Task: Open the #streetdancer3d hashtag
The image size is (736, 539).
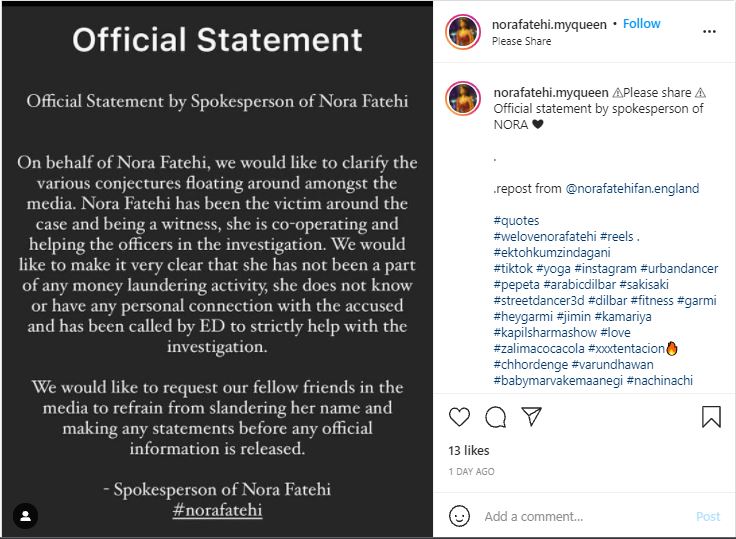Action: pos(539,300)
